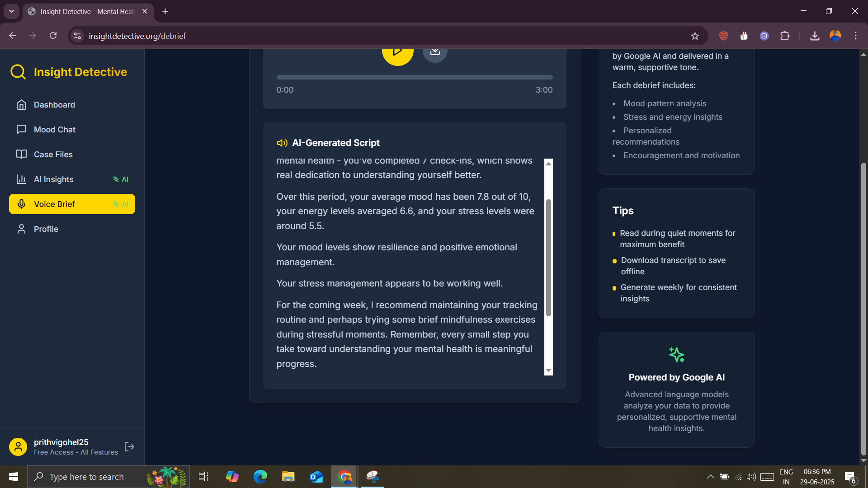Click the Case Files book icon
The height and width of the screenshot is (488, 868).
[x=21, y=155]
